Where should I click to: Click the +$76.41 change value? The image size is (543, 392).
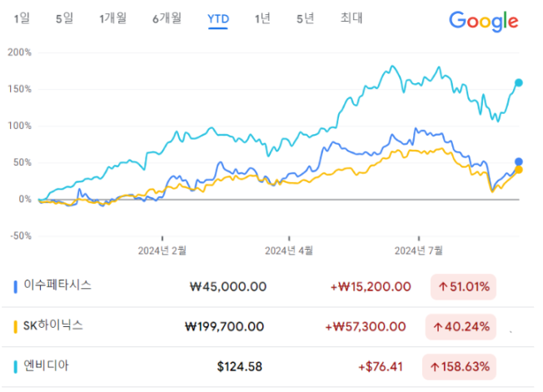(381, 367)
